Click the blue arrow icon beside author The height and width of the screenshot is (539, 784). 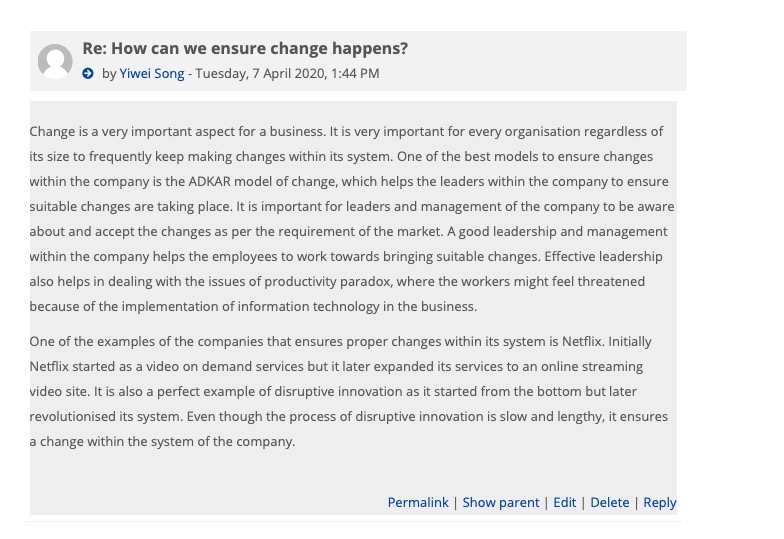[x=88, y=73]
